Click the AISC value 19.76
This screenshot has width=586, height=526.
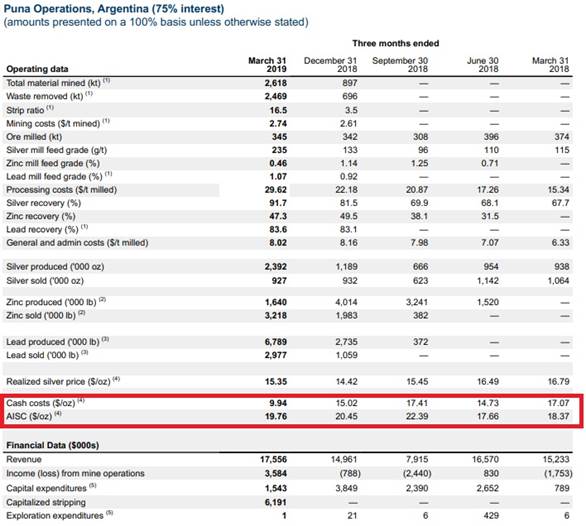click(x=276, y=416)
